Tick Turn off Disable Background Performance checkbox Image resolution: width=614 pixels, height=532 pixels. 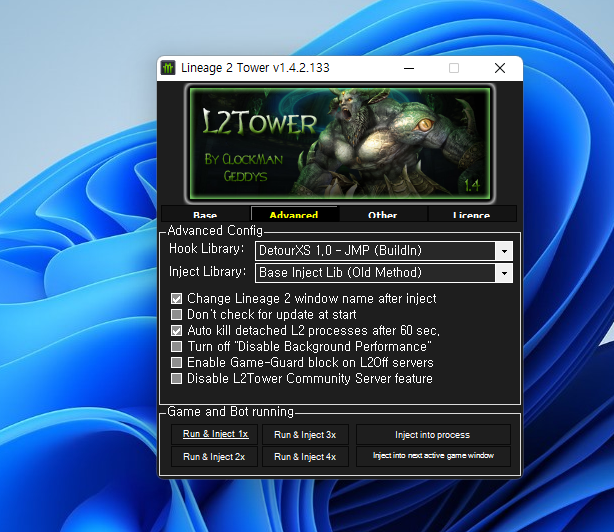coord(177,346)
